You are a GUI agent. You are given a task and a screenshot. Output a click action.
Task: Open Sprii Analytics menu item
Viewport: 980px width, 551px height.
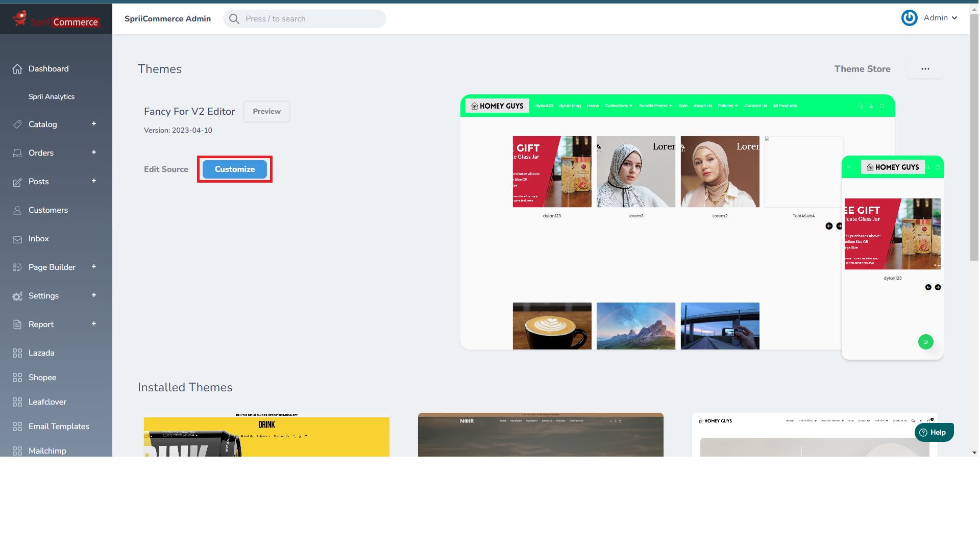52,96
